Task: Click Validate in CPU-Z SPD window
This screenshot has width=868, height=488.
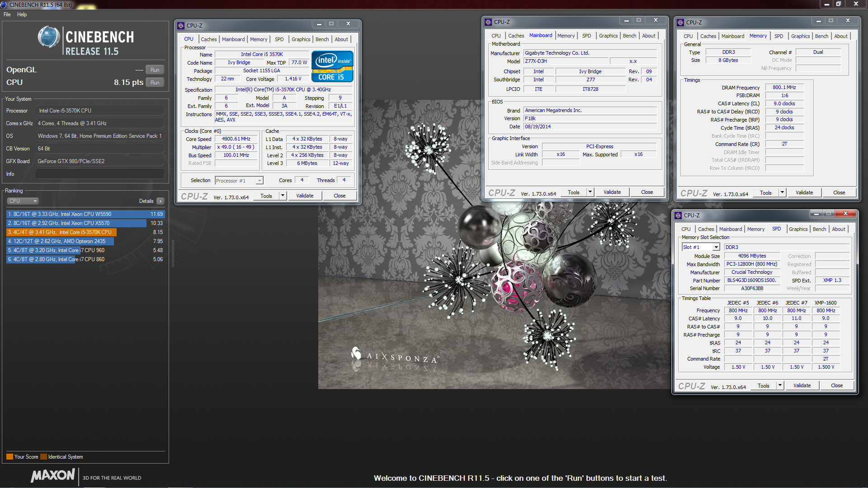Action: tap(802, 385)
